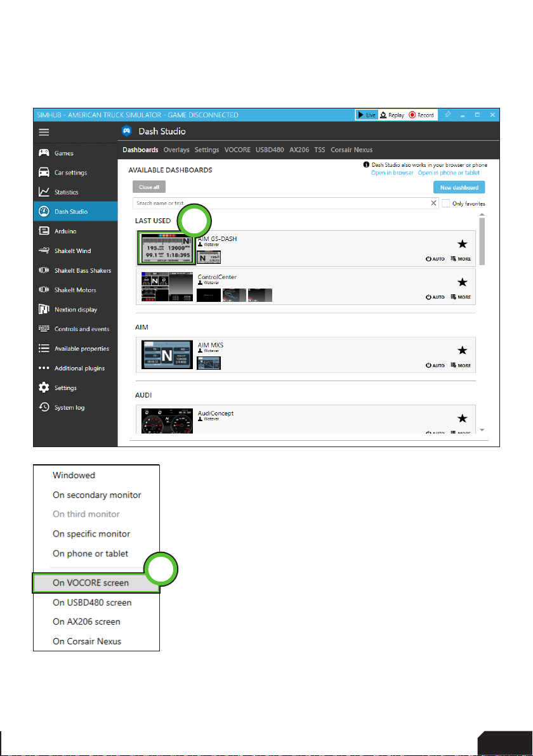Toggle AUTO for AIM MXS dashboard
The width and height of the screenshot is (533, 756).
435,365
